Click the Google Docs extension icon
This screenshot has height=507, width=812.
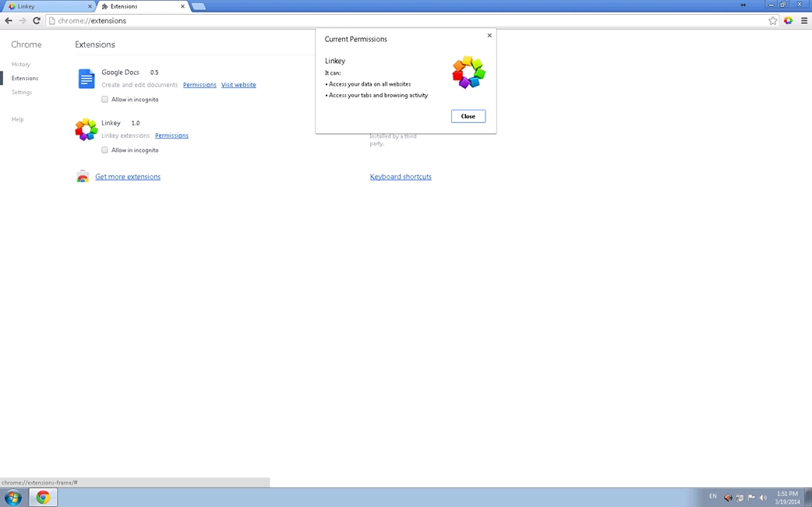(86, 79)
